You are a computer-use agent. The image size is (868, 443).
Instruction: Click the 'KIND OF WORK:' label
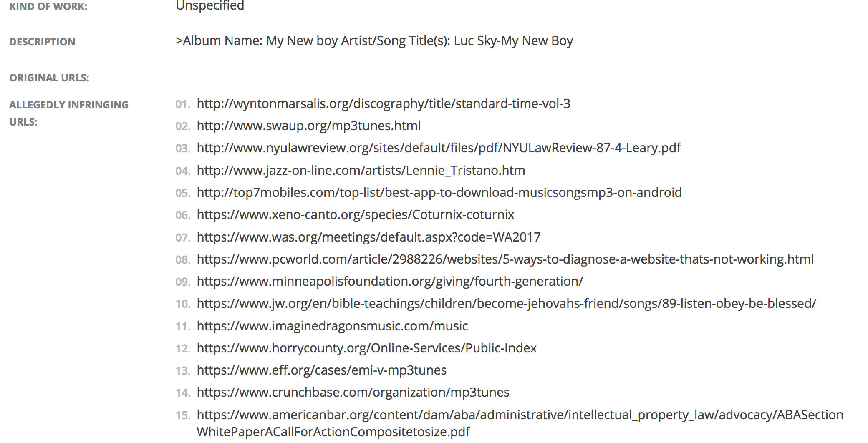click(48, 6)
